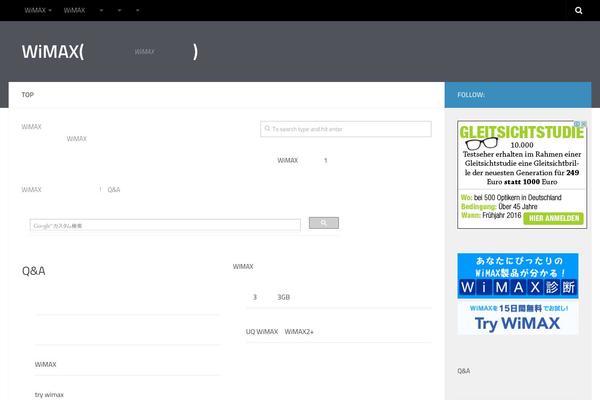Click the Q&A heading in right sidebar
The image size is (600, 400).
[463, 371]
